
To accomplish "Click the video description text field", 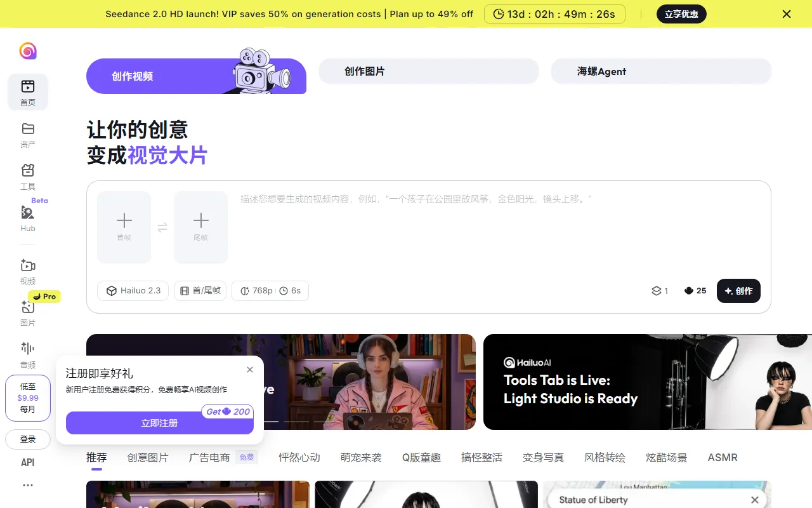I will tap(495, 229).
